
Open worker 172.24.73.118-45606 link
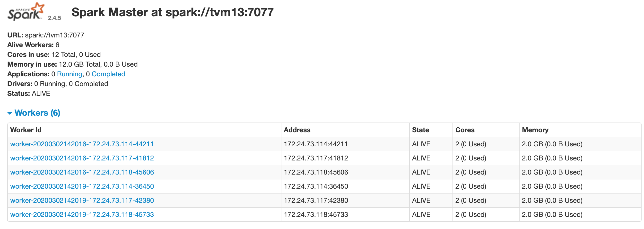click(x=82, y=172)
